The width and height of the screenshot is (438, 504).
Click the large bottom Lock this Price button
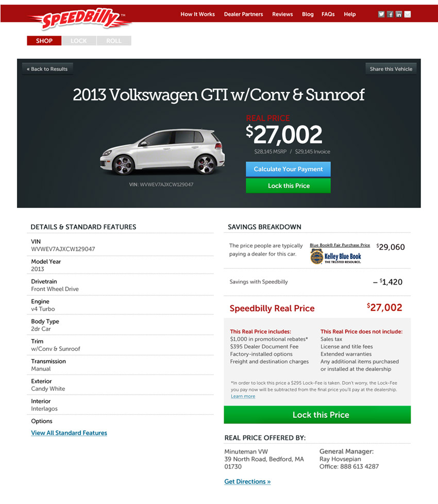click(x=317, y=415)
